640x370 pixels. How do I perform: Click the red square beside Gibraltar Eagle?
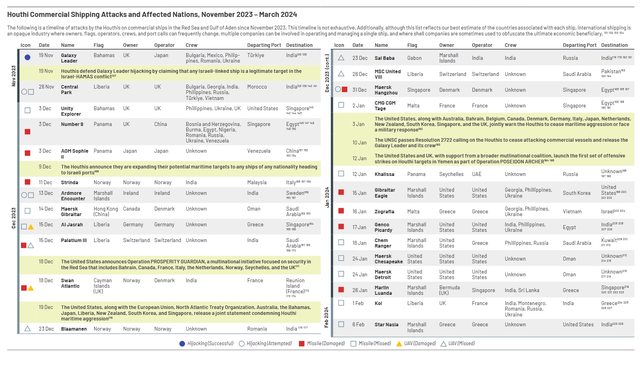click(x=341, y=192)
